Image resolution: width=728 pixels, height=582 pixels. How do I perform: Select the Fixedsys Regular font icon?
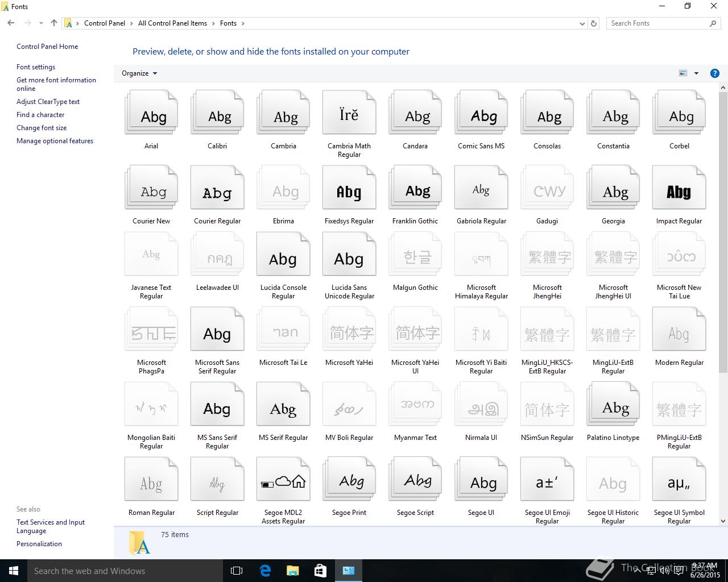tap(349, 188)
